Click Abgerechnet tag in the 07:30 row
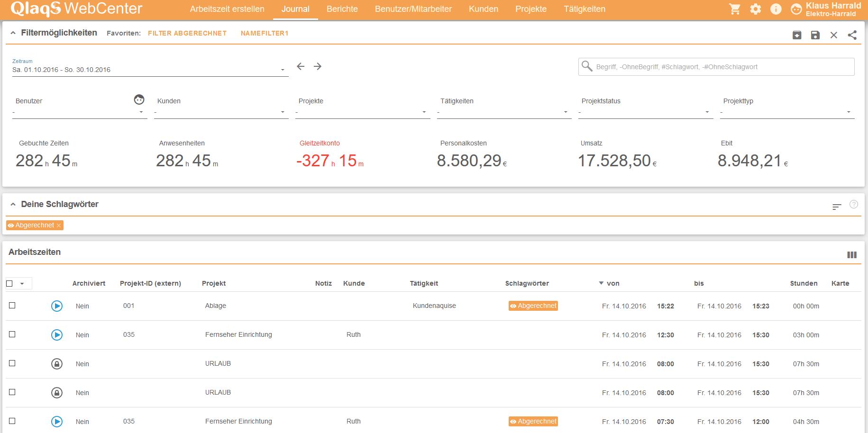The width and height of the screenshot is (868, 433). [x=533, y=422]
